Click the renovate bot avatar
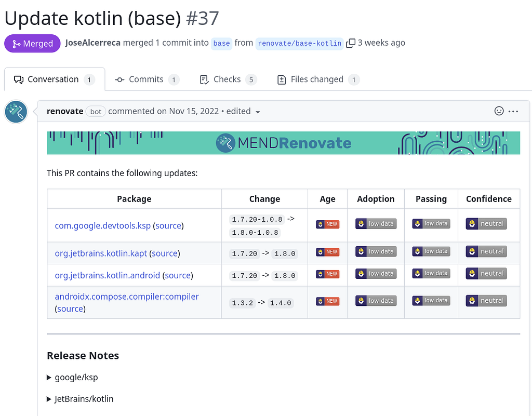Viewport: 532px width, 416px height. [x=16, y=112]
